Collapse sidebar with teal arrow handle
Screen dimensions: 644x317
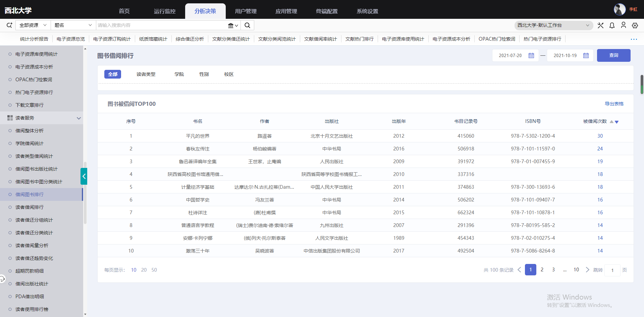(x=84, y=176)
